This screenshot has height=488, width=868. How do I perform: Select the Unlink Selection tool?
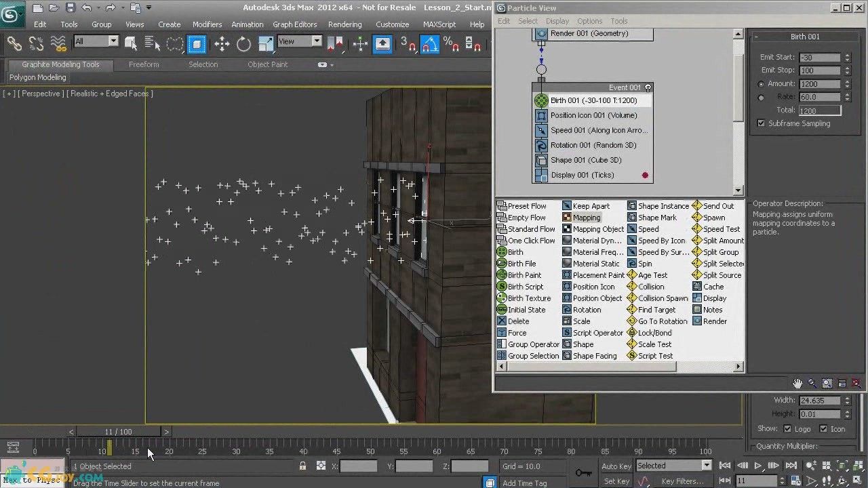36,44
